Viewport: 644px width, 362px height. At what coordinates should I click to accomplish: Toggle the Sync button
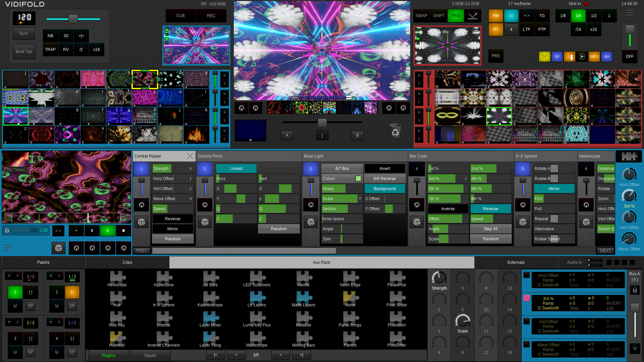(24, 34)
